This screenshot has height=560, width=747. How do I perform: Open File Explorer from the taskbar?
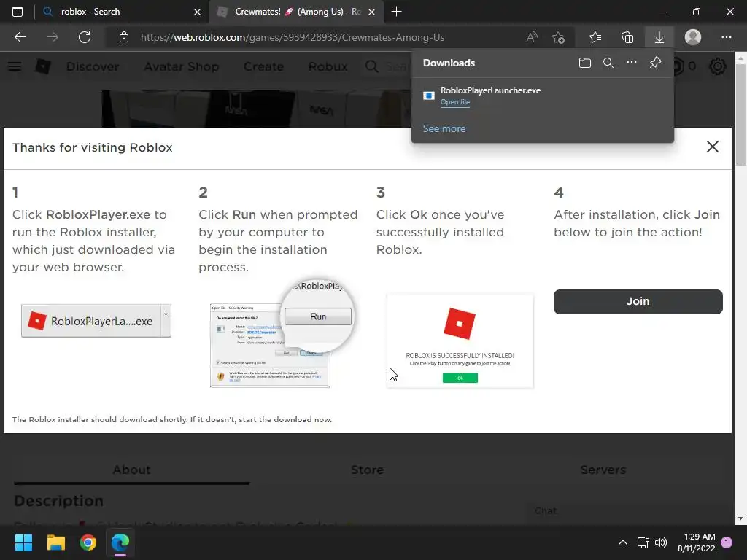(55, 542)
